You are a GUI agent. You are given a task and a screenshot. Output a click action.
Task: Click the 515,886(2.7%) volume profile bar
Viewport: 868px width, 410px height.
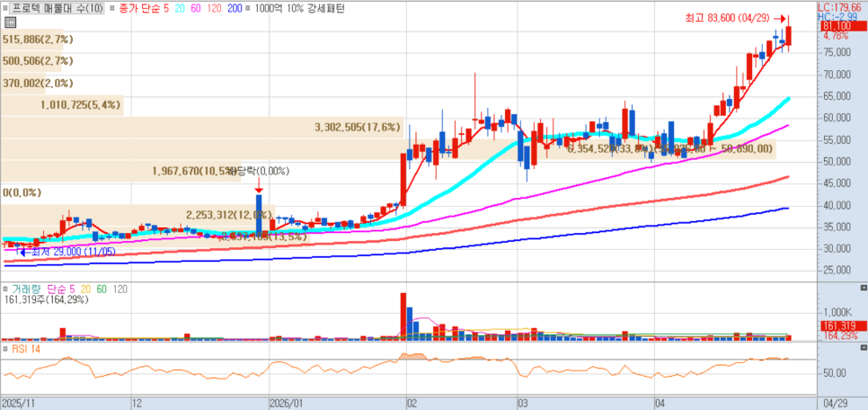[31, 40]
